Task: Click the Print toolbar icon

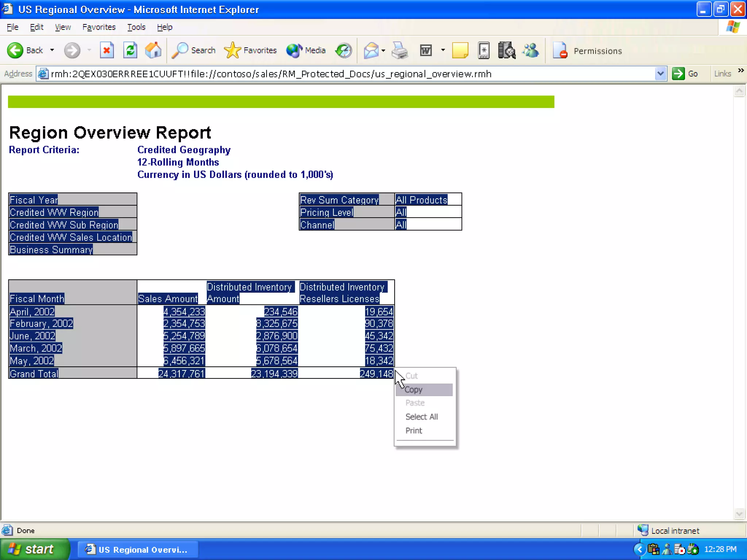Action: coord(400,50)
